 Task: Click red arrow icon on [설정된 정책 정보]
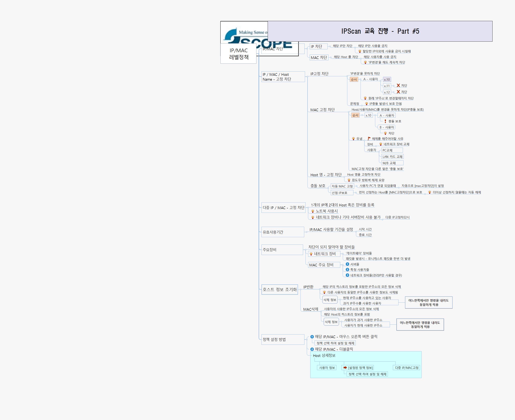click(x=345, y=368)
